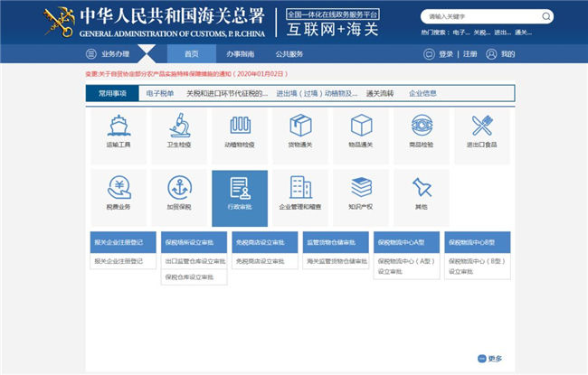Select the 加贸保税 anchor icon
The image size is (588, 375).
179,188
